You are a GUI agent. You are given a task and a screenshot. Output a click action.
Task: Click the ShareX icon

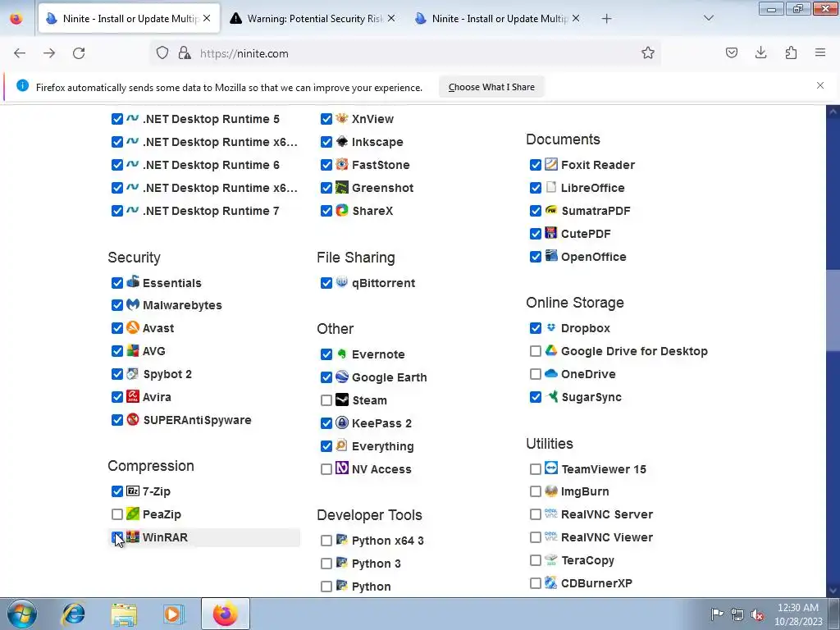342,211
